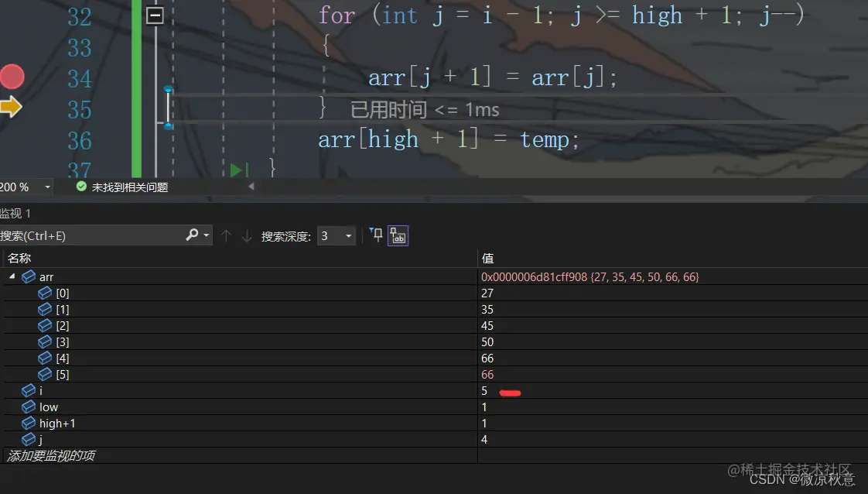This screenshot has height=494, width=868.
Task: Click the value 50 of element [3]
Action: (x=487, y=341)
